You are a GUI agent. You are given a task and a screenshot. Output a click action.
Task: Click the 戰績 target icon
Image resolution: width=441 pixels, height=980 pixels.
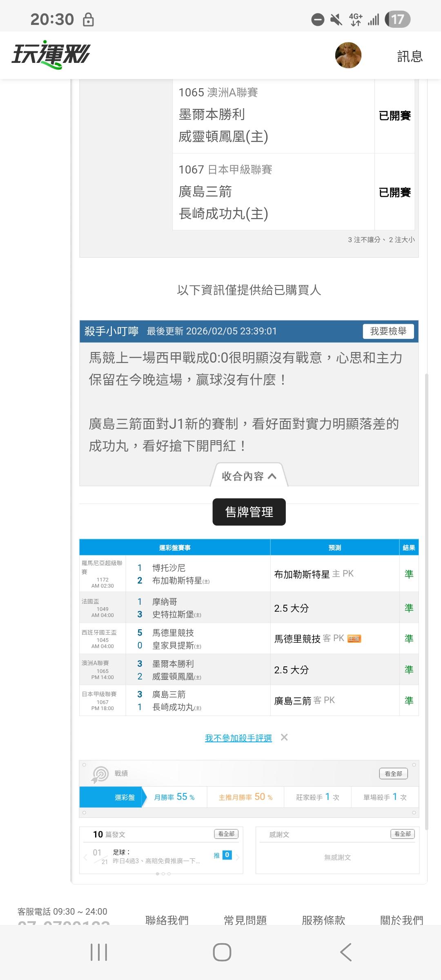[x=100, y=774]
